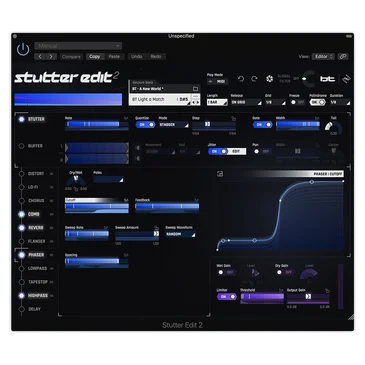Click the top curve point in graph

coord(312,182)
